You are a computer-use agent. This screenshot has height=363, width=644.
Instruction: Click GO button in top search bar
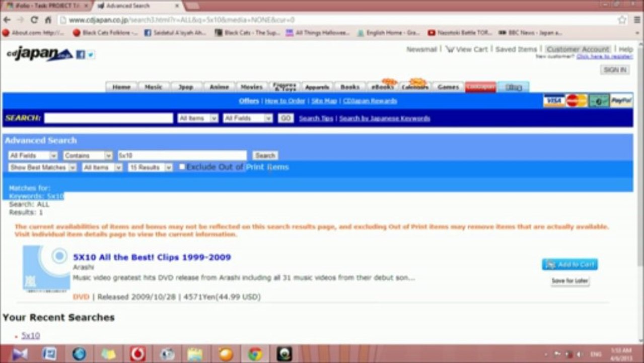coord(285,118)
